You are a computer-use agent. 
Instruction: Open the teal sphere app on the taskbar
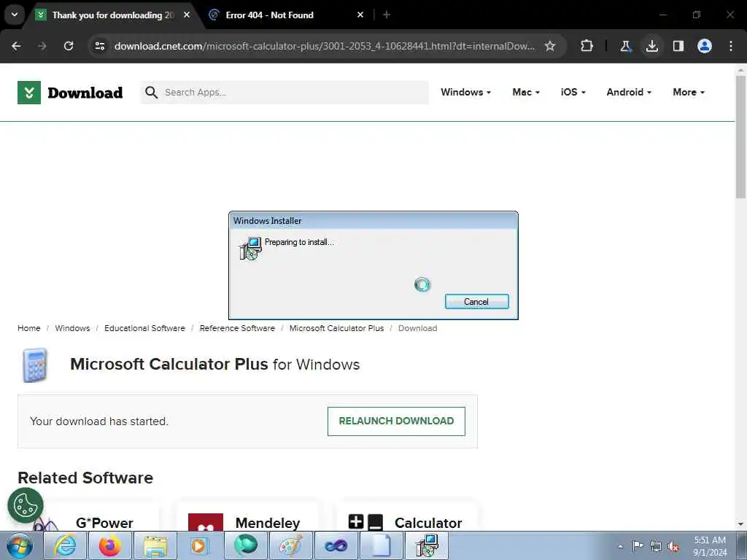coord(245,546)
